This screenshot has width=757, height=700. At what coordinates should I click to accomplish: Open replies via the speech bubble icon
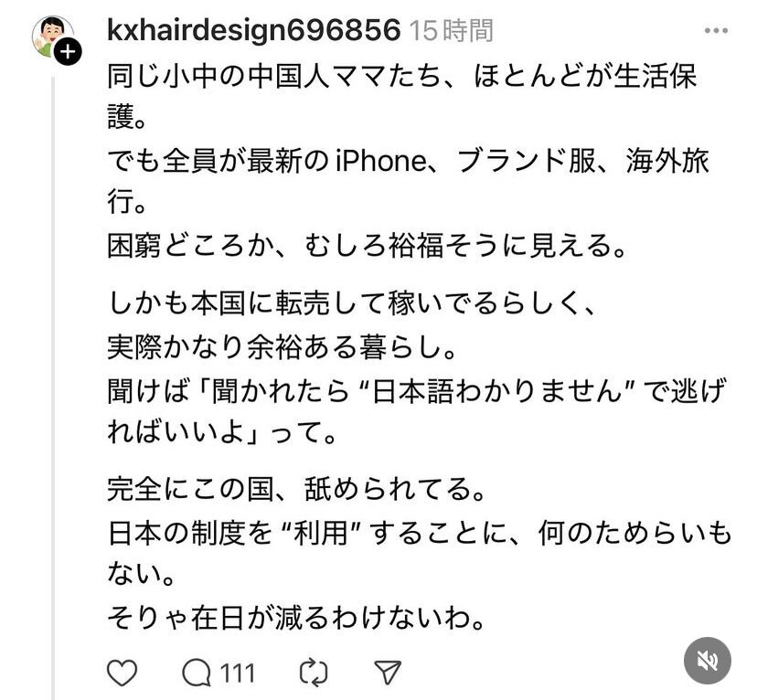tap(197, 673)
